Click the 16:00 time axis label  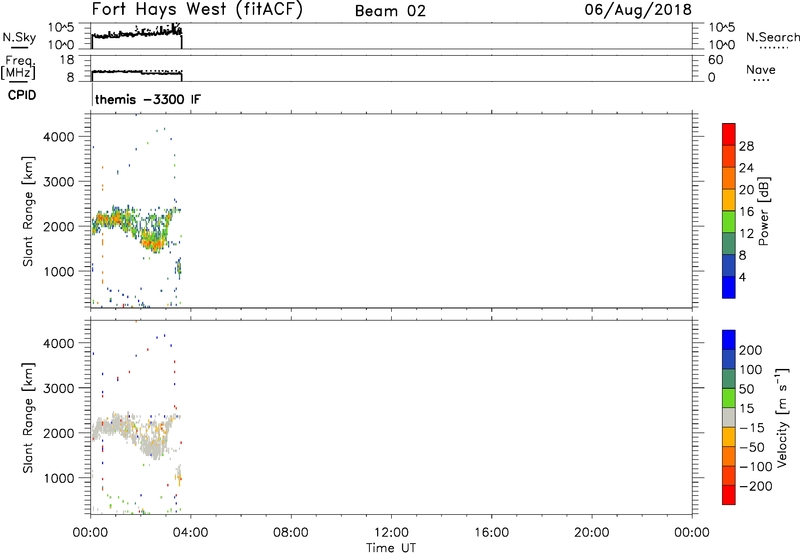pyautogui.click(x=491, y=533)
